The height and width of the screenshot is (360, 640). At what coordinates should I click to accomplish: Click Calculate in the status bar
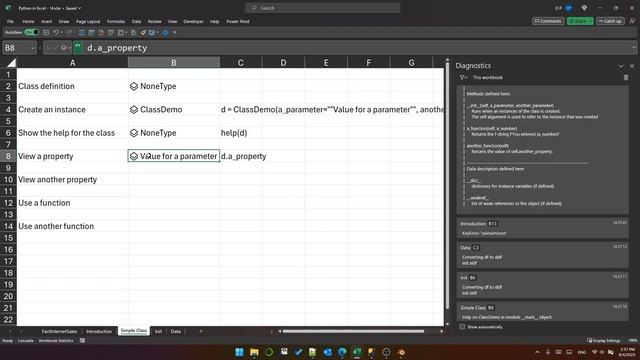point(26,340)
